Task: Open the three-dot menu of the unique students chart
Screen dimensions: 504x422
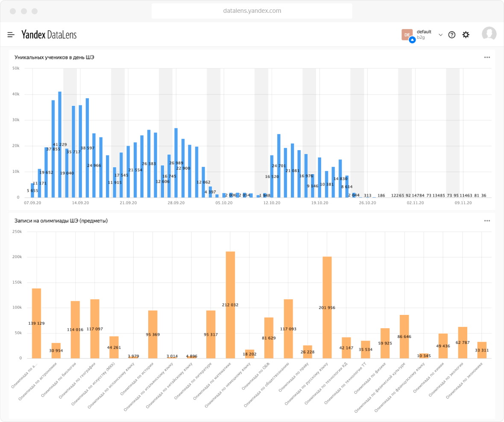Action: point(487,57)
